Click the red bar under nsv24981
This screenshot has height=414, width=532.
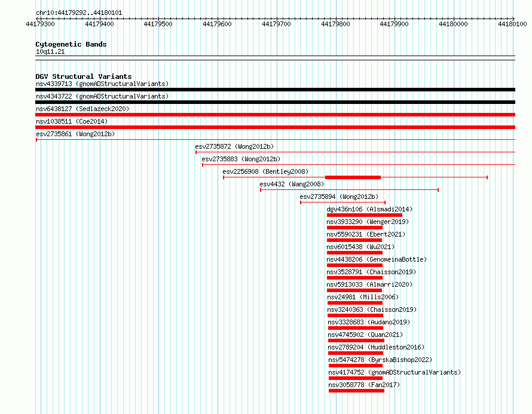(355, 303)
